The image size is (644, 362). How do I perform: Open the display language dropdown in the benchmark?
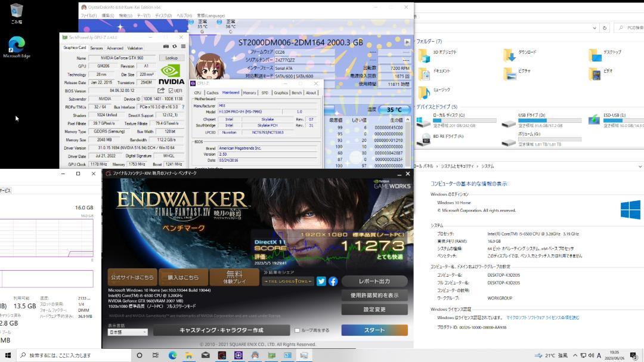tap(128, 332)
